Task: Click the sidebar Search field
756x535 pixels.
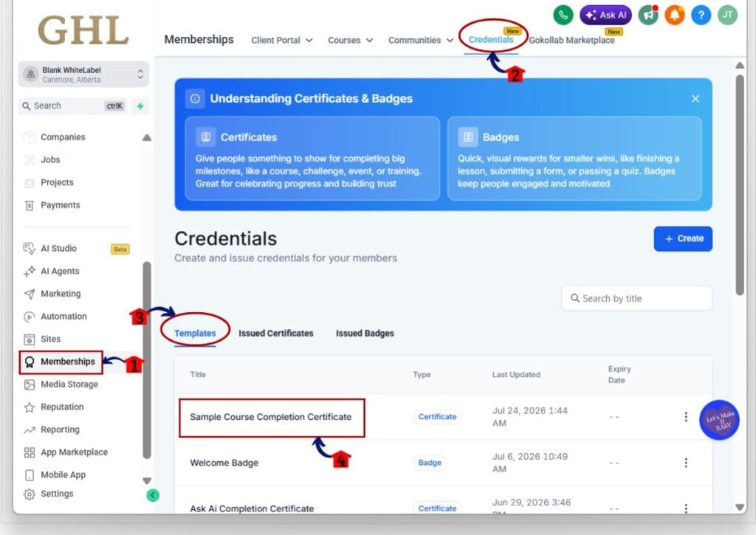Action: (x=73, y=106)
